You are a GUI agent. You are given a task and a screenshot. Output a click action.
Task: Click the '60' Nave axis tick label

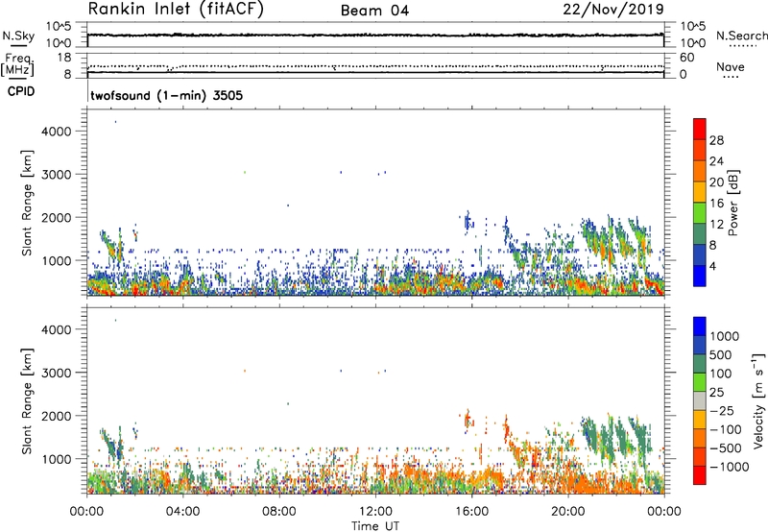(x=686, y=58)
